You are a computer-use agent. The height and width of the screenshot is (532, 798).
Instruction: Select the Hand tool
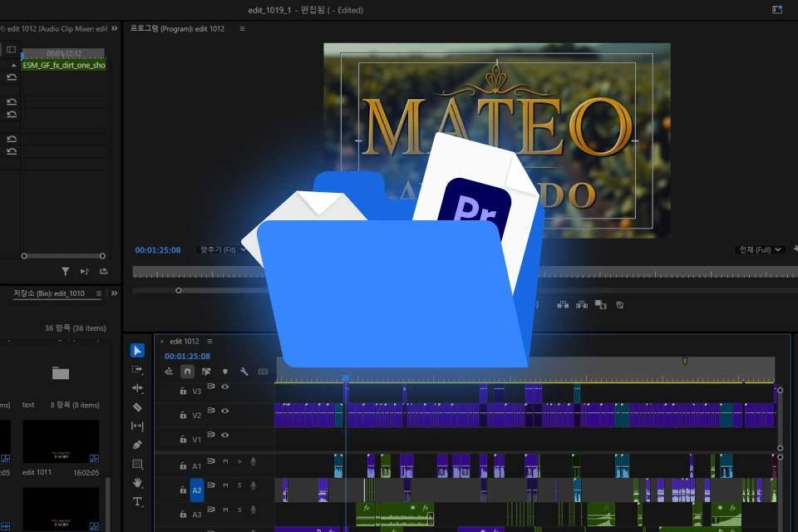[137, 482]
